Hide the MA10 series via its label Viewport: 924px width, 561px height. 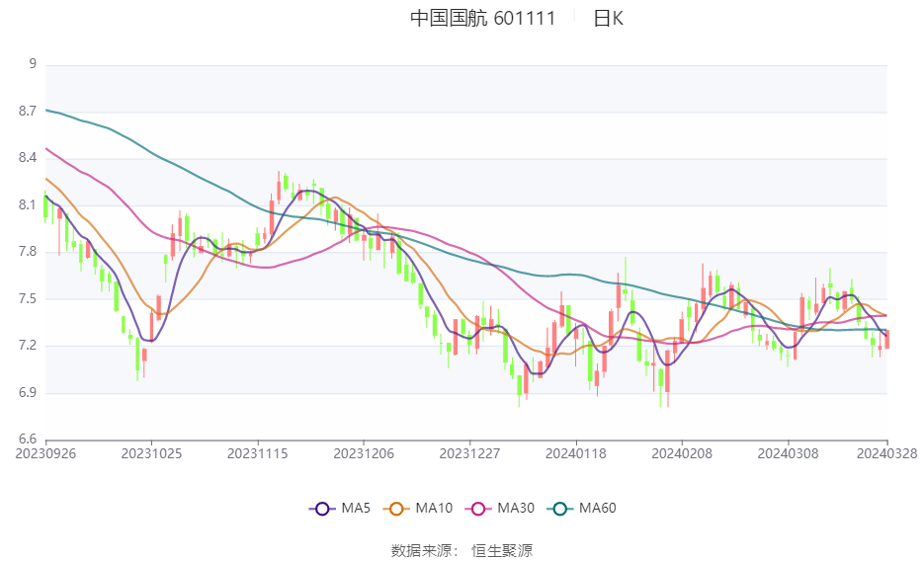pyautogui.click(x=434, y=508)
